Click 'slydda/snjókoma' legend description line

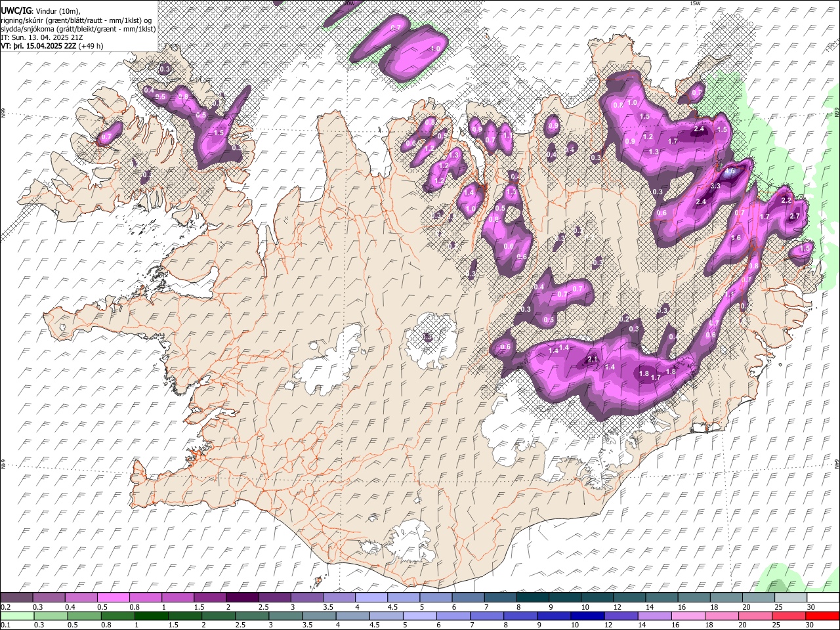78,29
